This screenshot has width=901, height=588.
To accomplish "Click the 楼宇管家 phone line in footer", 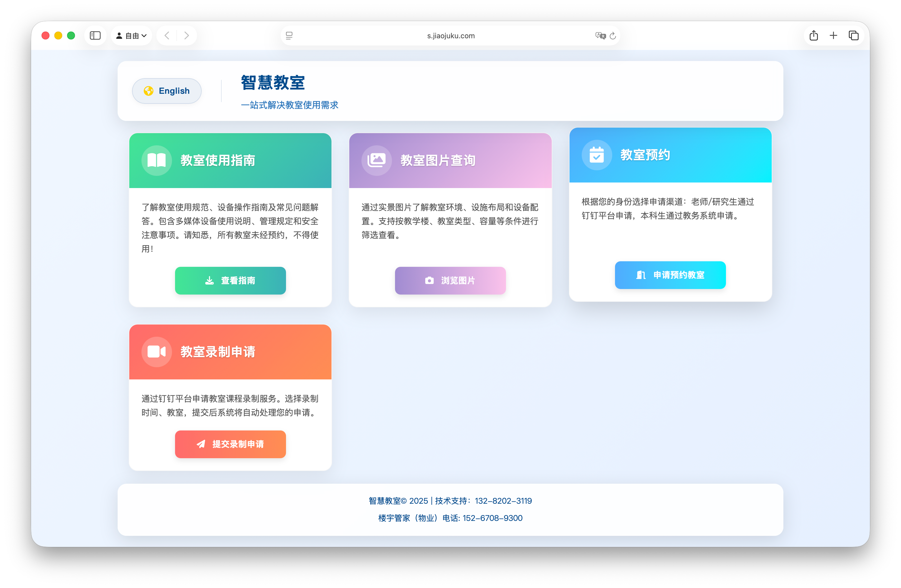I will click(450, 518).
